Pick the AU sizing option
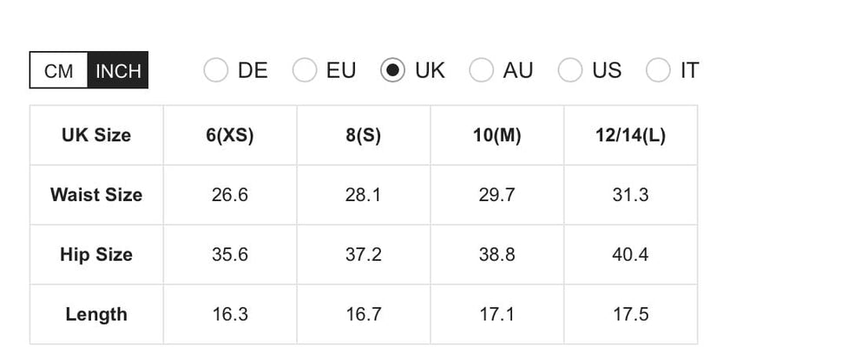 [482, 70]
